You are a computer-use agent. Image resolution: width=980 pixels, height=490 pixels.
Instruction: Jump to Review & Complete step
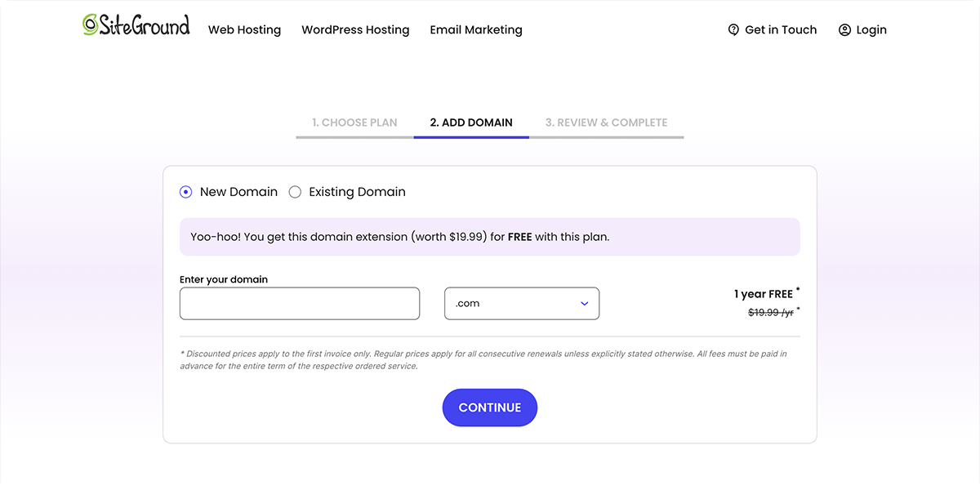(606, 122)
